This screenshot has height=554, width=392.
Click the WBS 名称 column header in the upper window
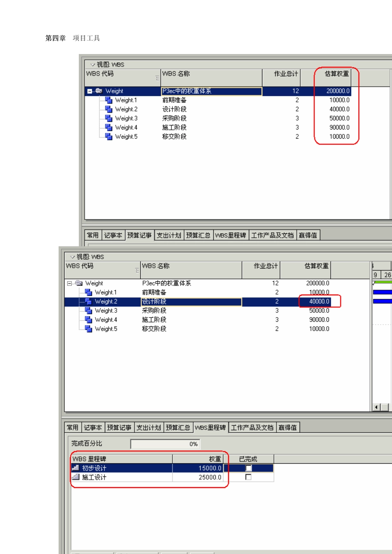(x=211, y=78)
